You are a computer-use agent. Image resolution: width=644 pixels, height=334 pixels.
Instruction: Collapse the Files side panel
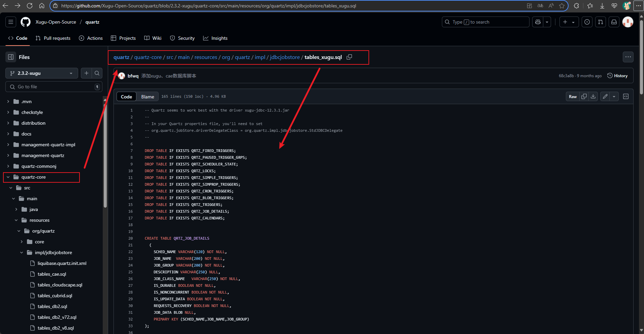tap(11, 57)
